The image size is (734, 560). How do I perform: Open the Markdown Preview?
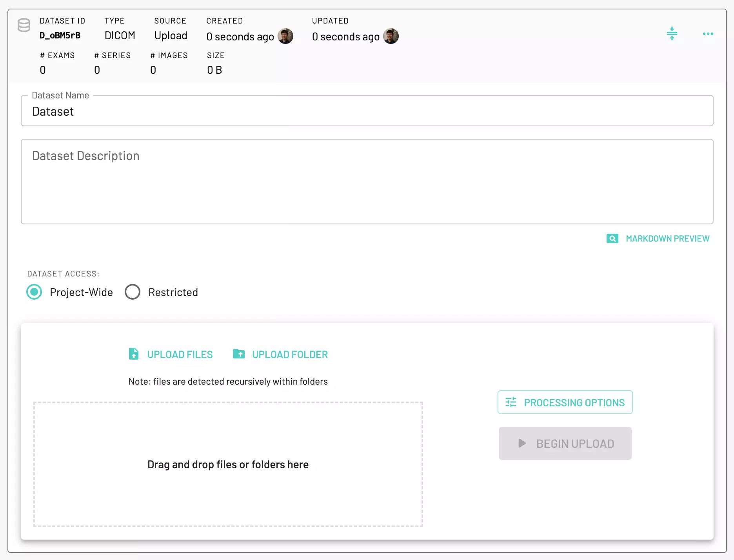(x=667, y=238)
